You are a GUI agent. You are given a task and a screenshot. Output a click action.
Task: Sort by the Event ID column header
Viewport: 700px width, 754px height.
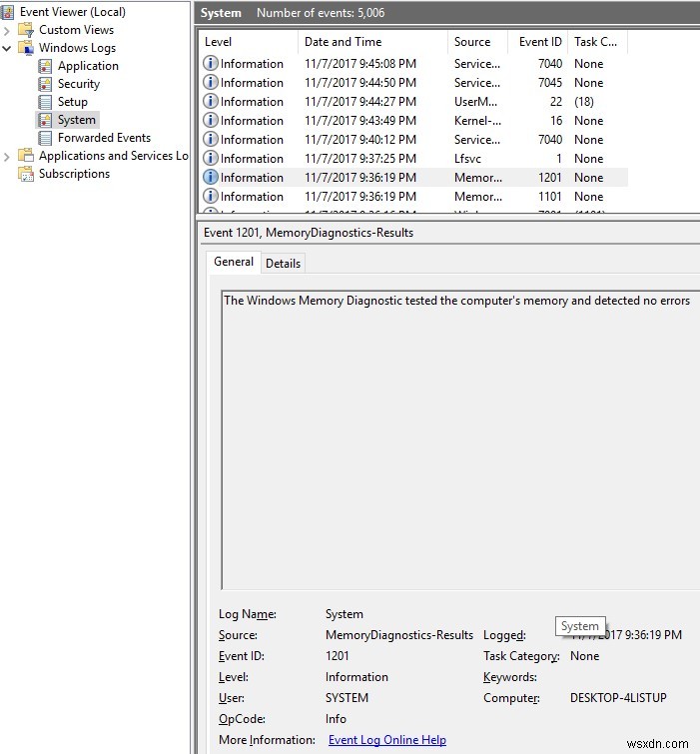tap(538, 42)
